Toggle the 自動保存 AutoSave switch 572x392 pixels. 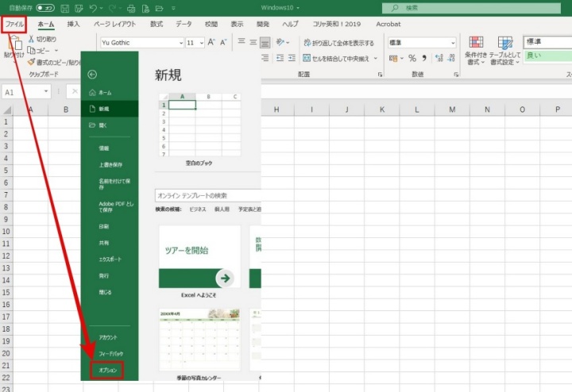(x=45, y=8)
